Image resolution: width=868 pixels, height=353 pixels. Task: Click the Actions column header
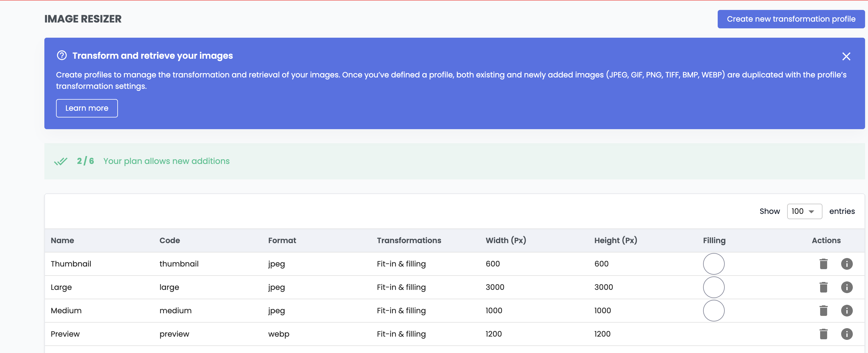pyautogui.click(x=826, y=240)
